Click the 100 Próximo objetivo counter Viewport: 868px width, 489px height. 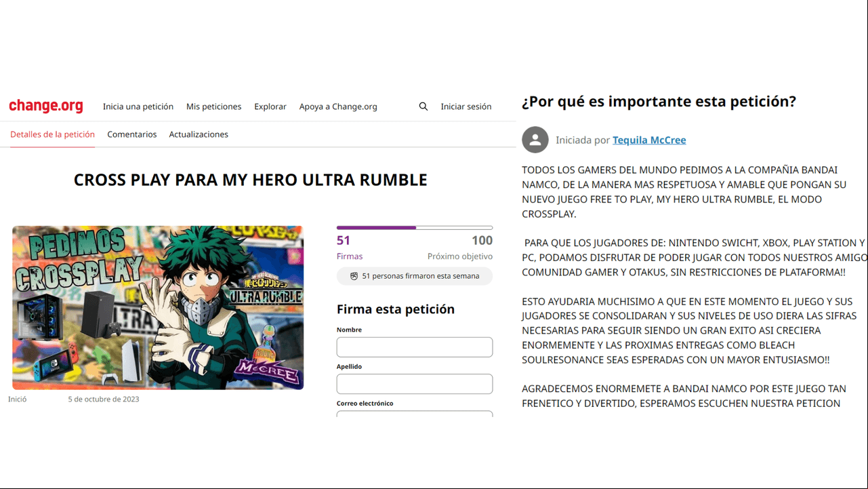click(x=460, y=248)
